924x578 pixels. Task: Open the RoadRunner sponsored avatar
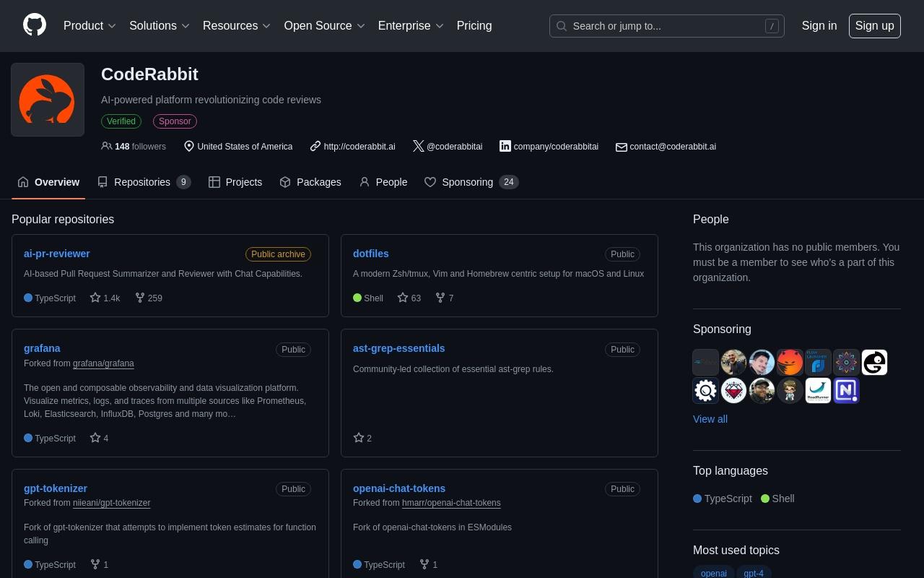(818, 391)
